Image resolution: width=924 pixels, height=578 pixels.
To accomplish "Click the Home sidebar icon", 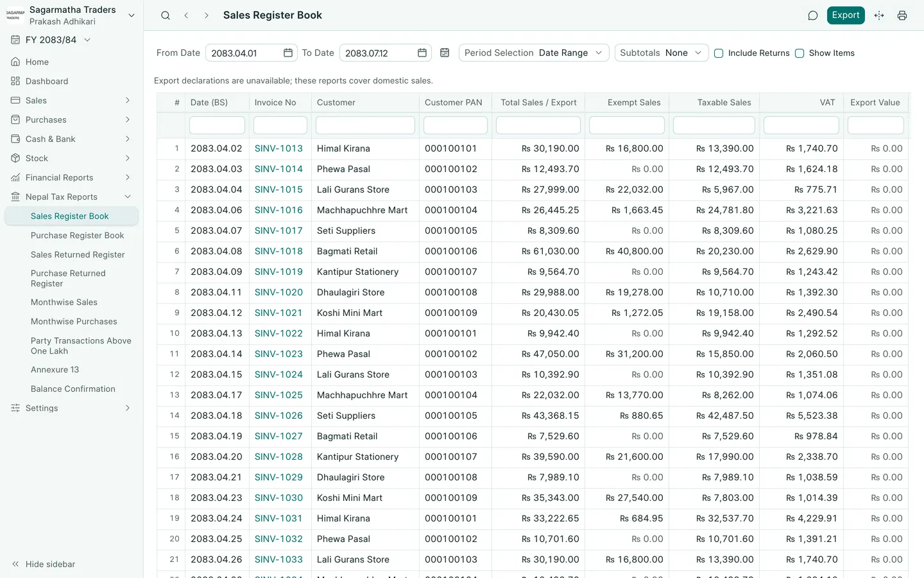I will point(15,62).
